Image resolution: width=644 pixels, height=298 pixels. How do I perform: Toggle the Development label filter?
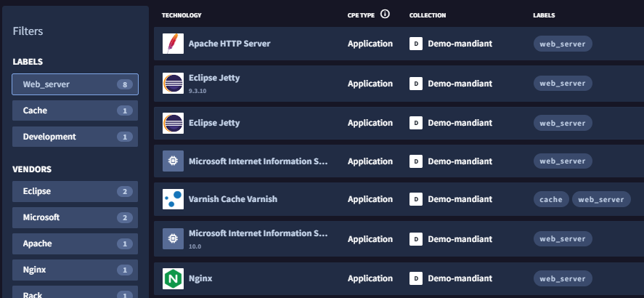click(x=75, y=137)
